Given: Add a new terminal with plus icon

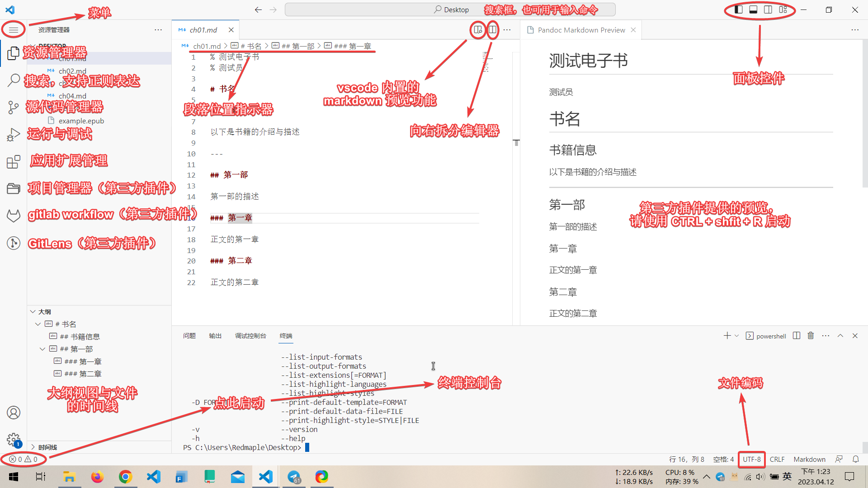Looking at the screenshot, I should pyautogui.click(x=727, y=336).
